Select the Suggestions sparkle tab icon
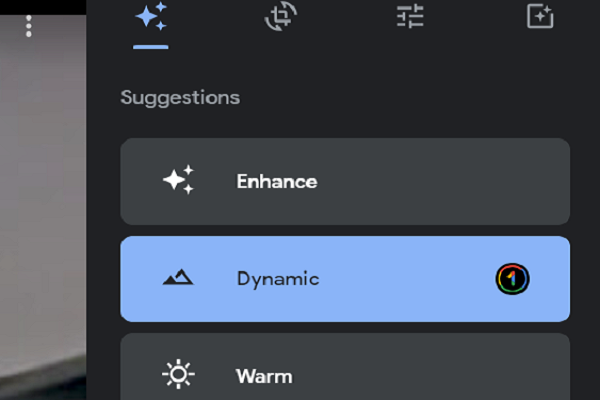 tap(150, 17)
